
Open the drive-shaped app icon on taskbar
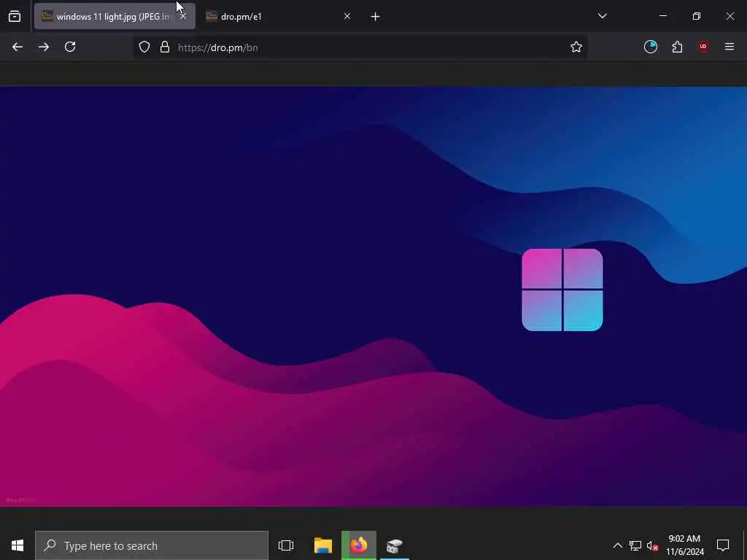tap(395, 545)
